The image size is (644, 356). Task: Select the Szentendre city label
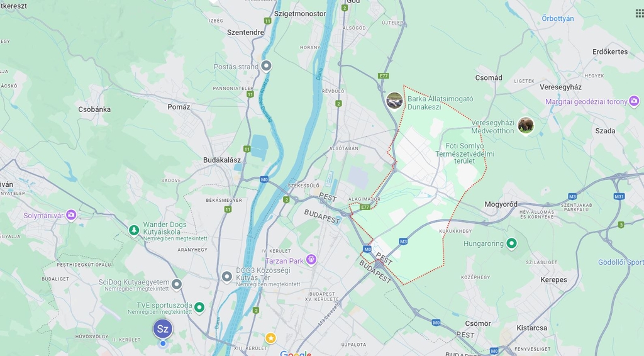245,32
